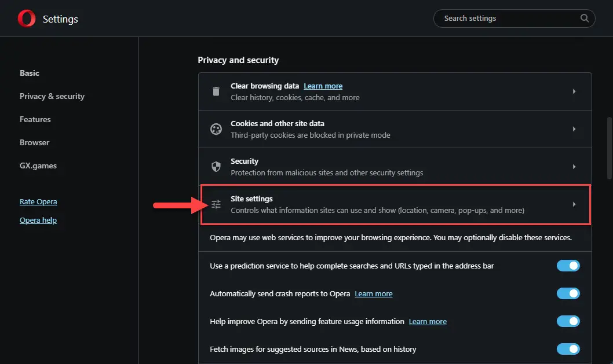Click the Settings page title
The height and width of the screenshot is (364, 613).
coord(60,19)
